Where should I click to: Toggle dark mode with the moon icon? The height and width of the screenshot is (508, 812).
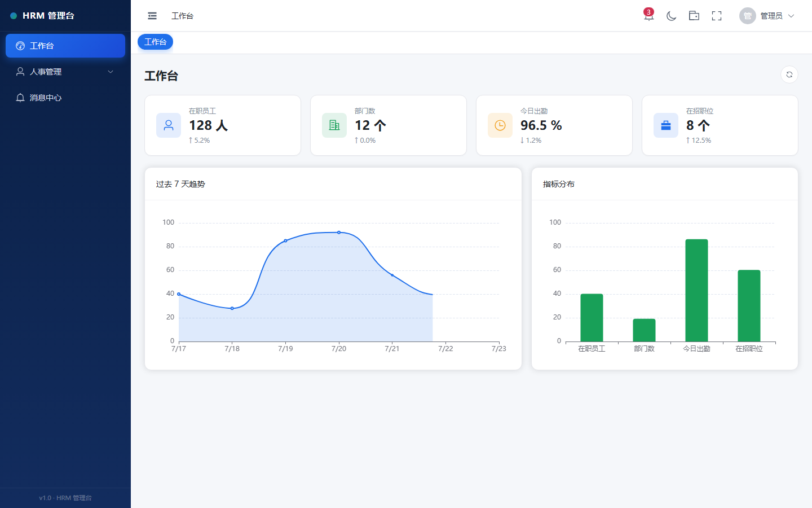point(671,16)
